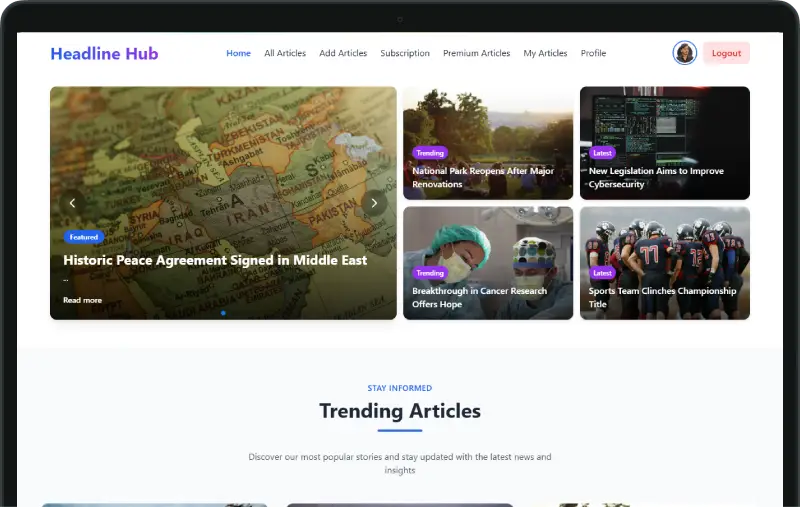Open Historic Peace Agreement headline
This screenshot has width=800, height=507.
click(x=215, y=260)
